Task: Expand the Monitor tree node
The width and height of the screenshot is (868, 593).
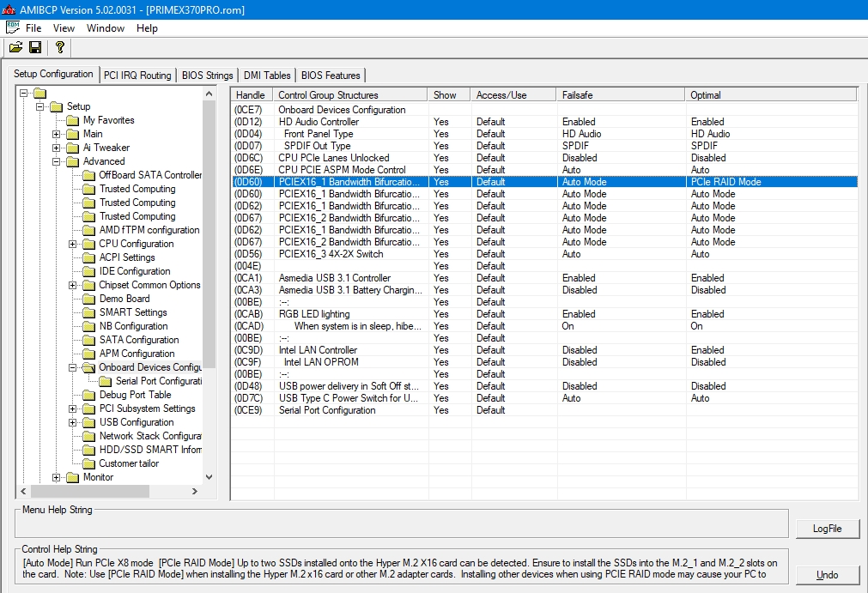Action: coord(56,477)
